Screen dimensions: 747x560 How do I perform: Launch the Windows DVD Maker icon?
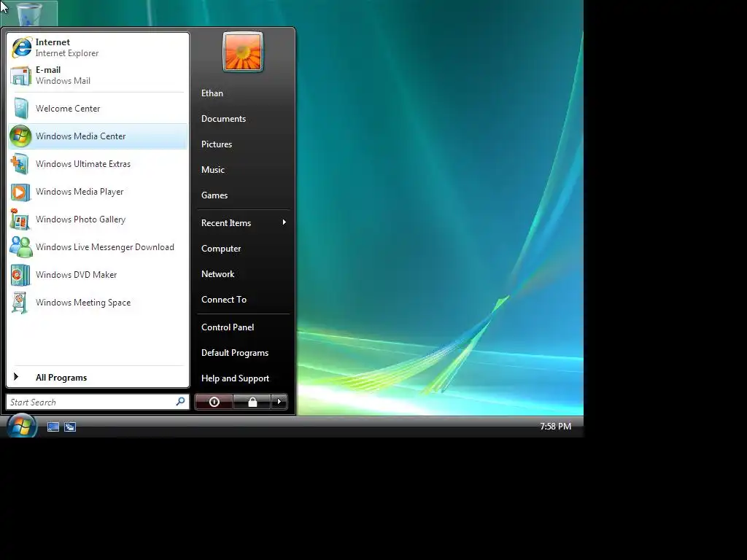20,275
